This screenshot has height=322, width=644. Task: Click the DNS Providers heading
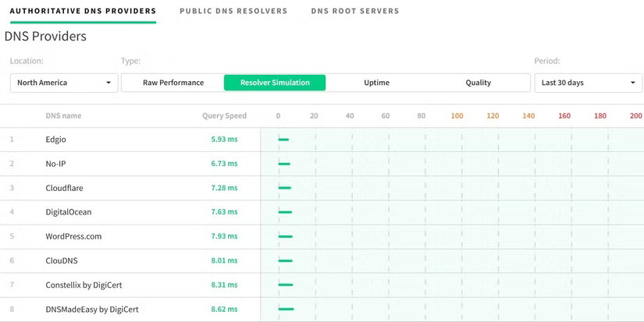tap(45, 37)
